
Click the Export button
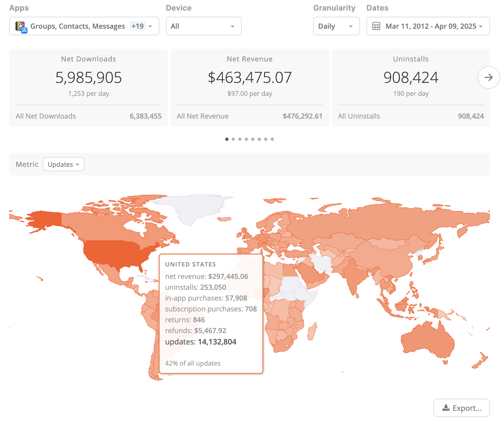[x=461, y=408]
